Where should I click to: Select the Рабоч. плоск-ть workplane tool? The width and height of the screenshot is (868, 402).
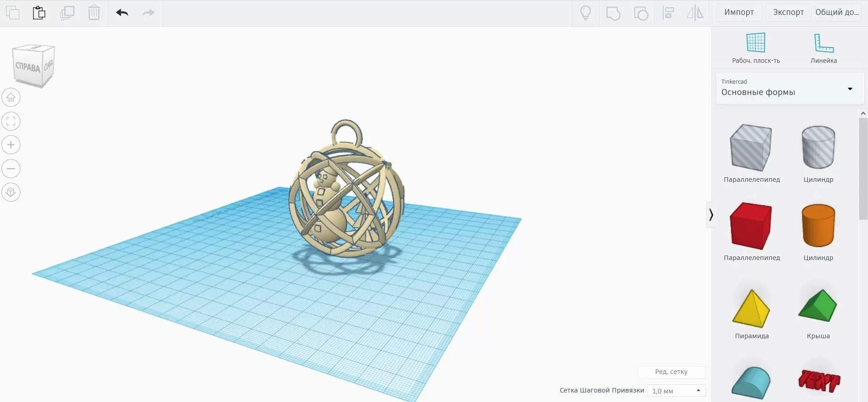[x=755, y=48]
